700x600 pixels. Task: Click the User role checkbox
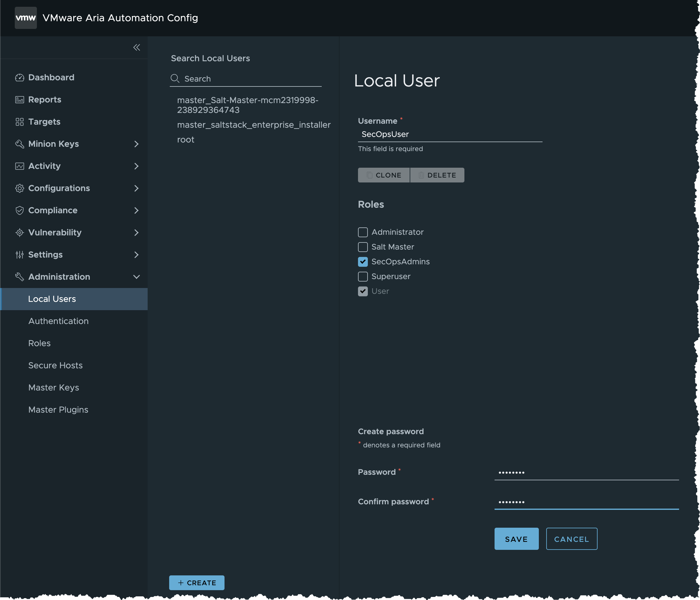(363, 291)
